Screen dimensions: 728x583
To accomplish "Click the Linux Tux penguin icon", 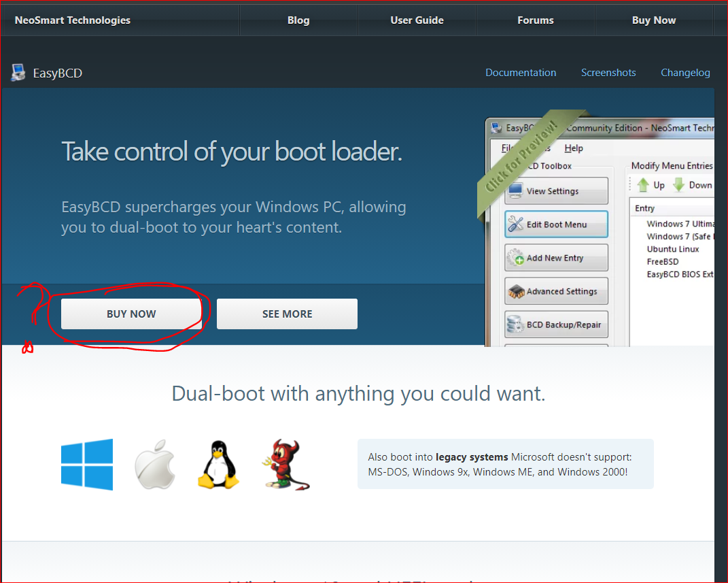I will 218,464.
